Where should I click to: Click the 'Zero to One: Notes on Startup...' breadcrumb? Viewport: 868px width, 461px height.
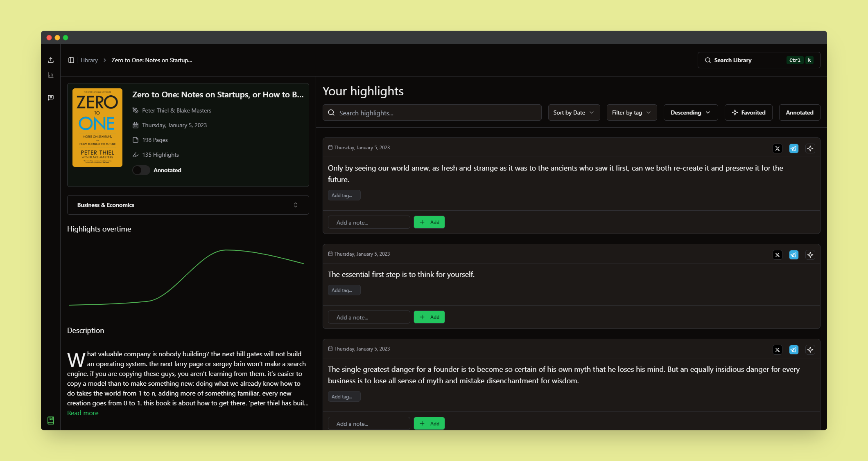(152, 60)
